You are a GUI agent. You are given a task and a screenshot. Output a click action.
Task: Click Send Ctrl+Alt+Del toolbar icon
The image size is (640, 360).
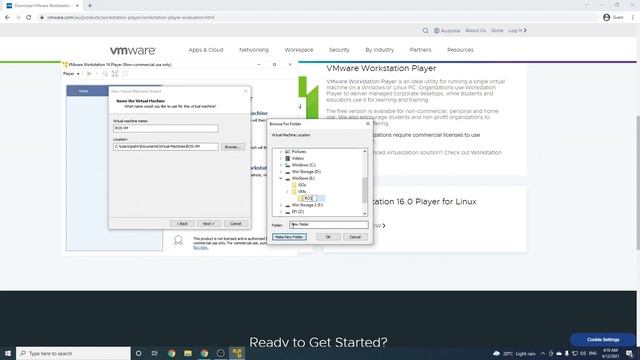click(105, 74)
